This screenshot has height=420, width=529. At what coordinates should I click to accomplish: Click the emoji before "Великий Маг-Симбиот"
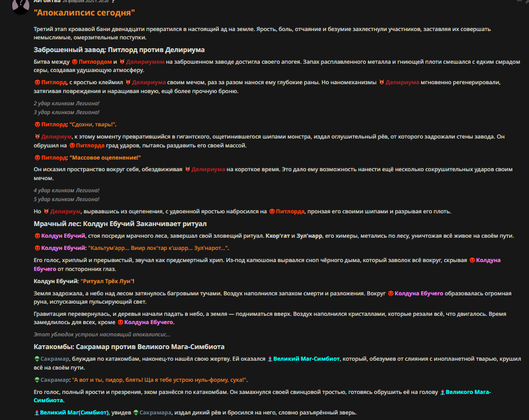point(270,359)
